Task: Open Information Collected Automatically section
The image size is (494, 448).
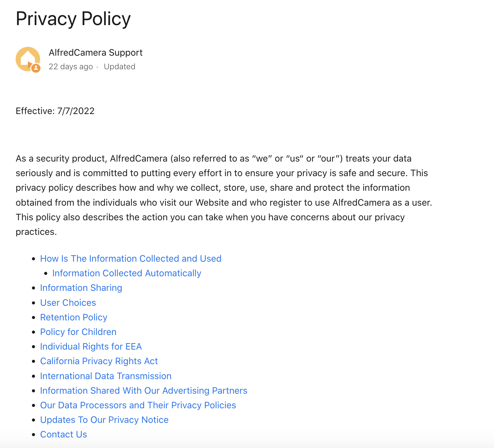Action: click(x=126, y=273)
